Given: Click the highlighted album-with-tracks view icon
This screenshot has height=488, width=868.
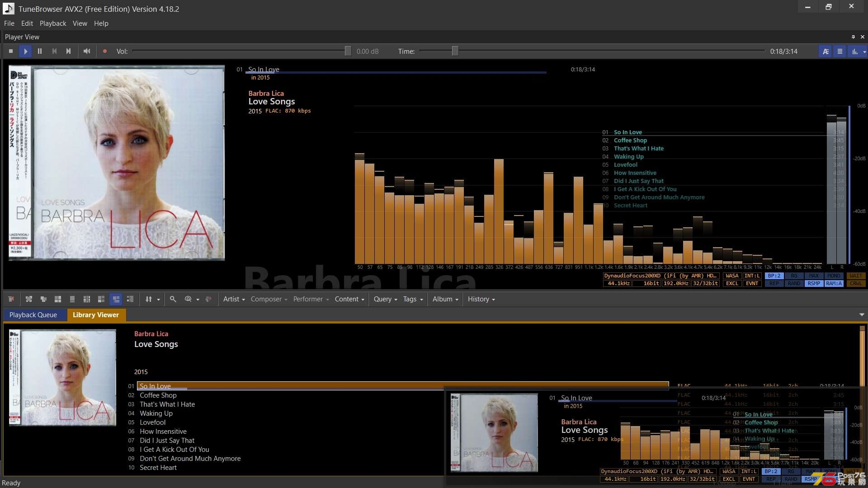Looking at the screenshot, I should (116, 299).
